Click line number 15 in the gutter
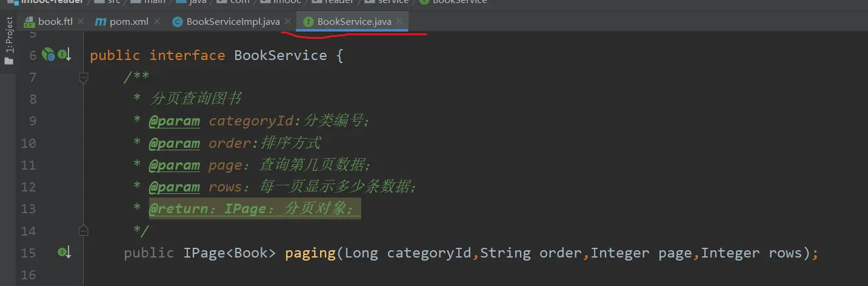The width and height of the screenshot is (868, 286). tap(28, 253)
